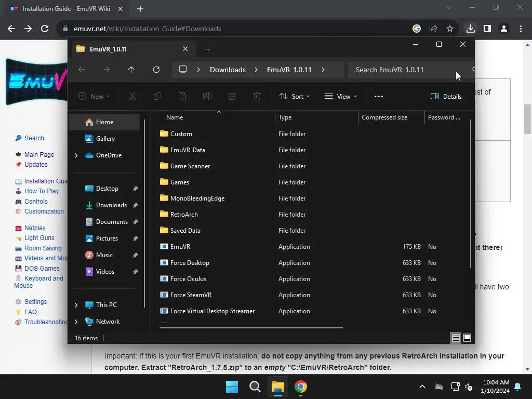Click the file list horizontal scrollbar

251,328
